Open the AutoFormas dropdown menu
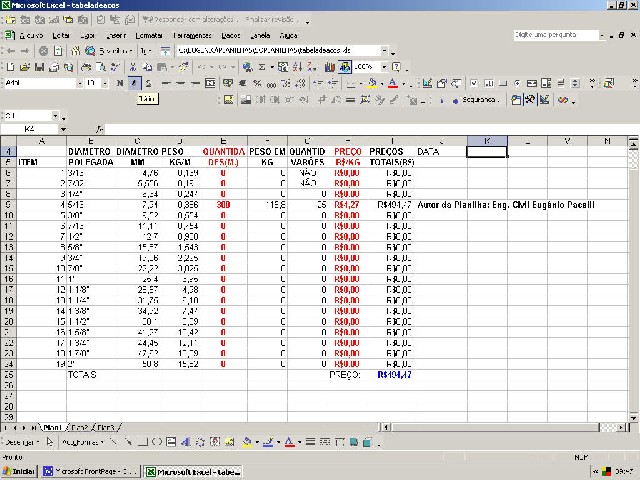The image size is (640, 480). point(82,442)
